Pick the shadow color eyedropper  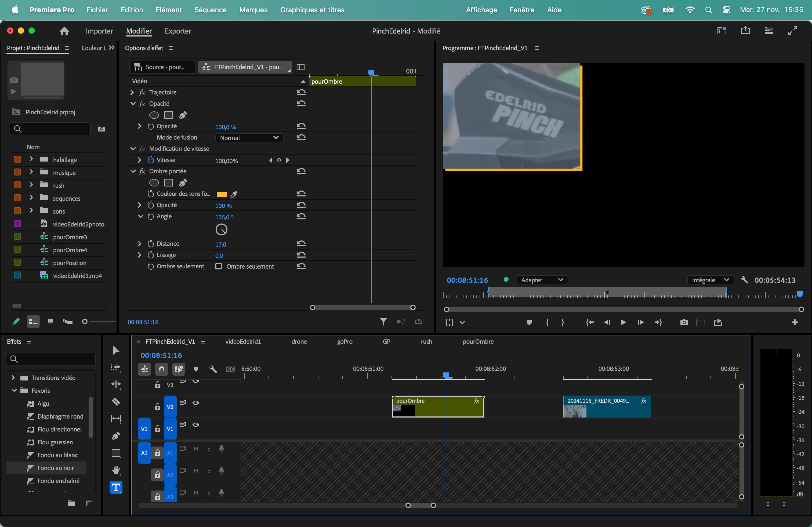point(234,194)
